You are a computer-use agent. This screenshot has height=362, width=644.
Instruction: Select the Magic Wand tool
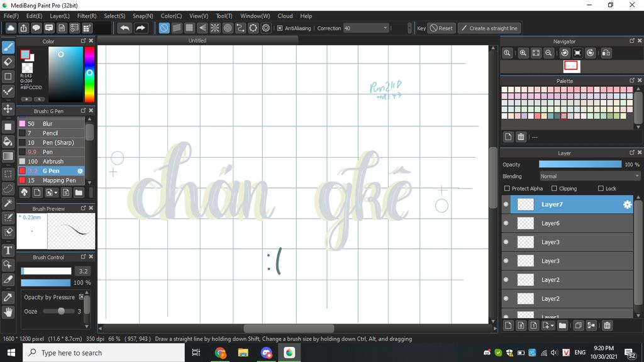click(8, 203)
